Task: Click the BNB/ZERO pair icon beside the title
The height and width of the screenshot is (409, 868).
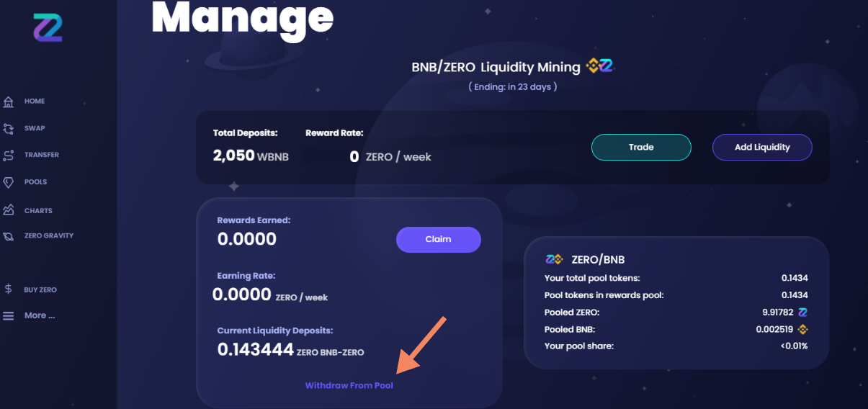Action: pos(599,66)
